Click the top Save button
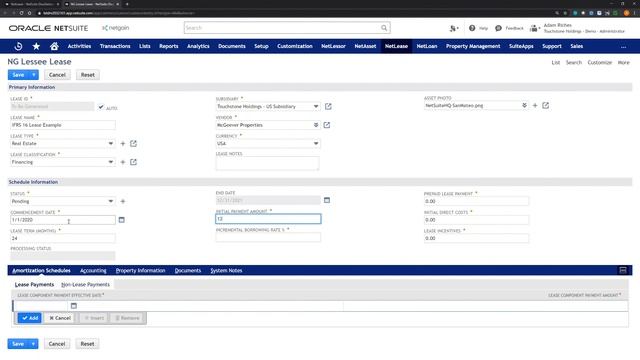This screenshot has width=640, height=360. point(18,75)
